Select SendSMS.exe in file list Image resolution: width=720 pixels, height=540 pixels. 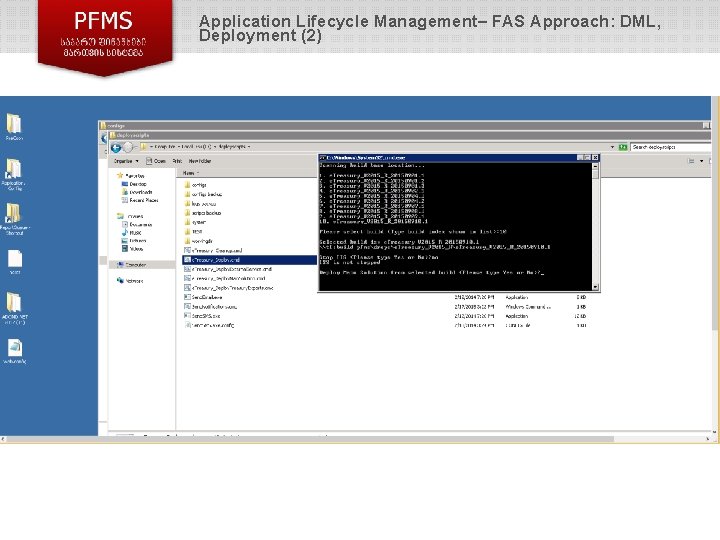202,316
